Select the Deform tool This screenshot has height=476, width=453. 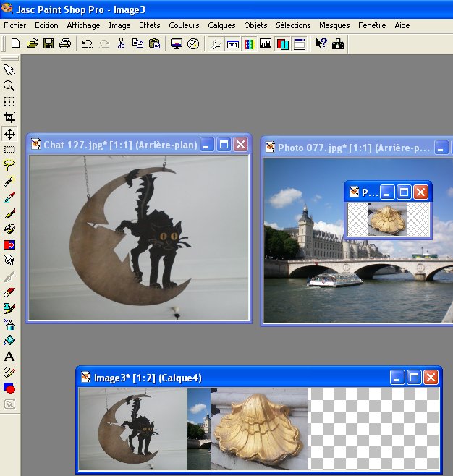click(x=9, y=101)
